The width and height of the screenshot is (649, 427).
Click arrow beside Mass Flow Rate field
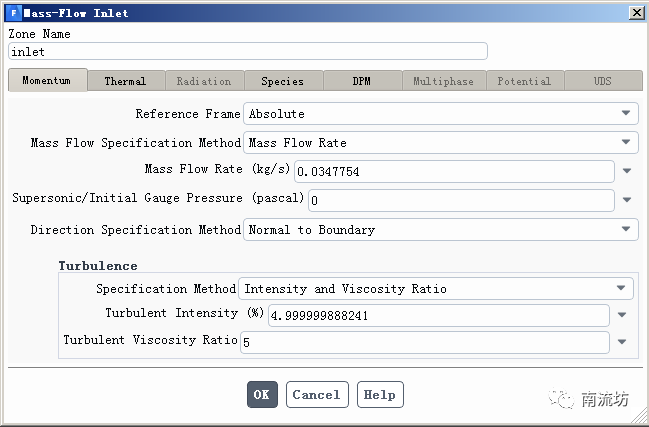pyautogui.click(x=627, y=172)
